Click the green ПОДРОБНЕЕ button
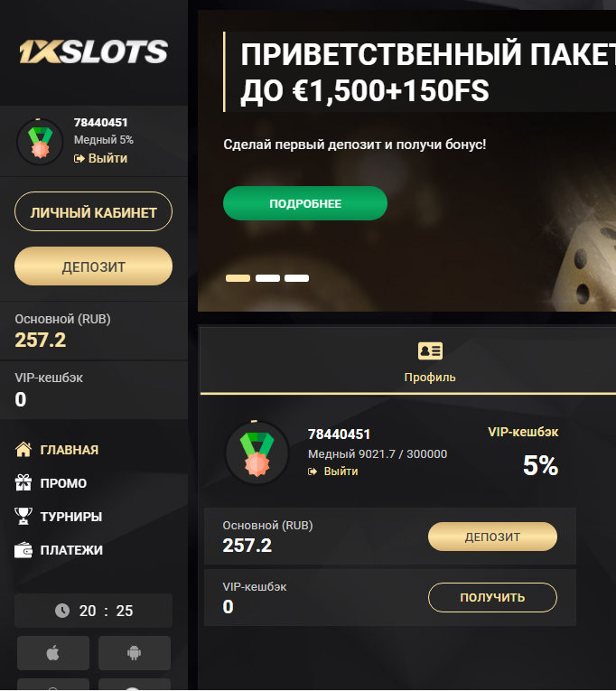The image size is (616, 691). click(305, 203)
